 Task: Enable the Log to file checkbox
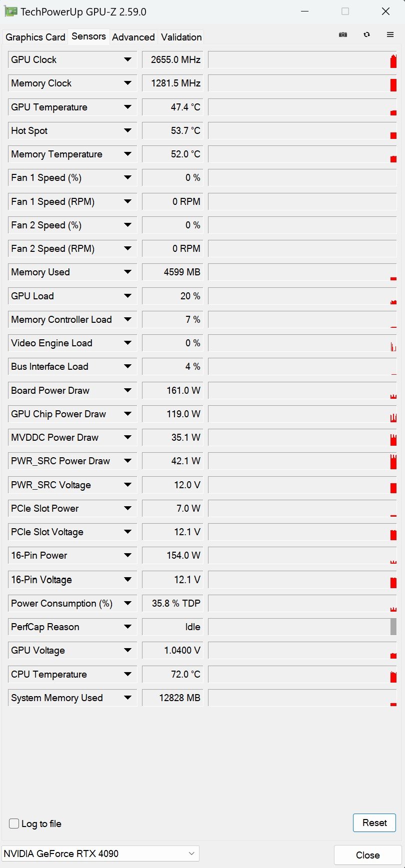[14, 824]
